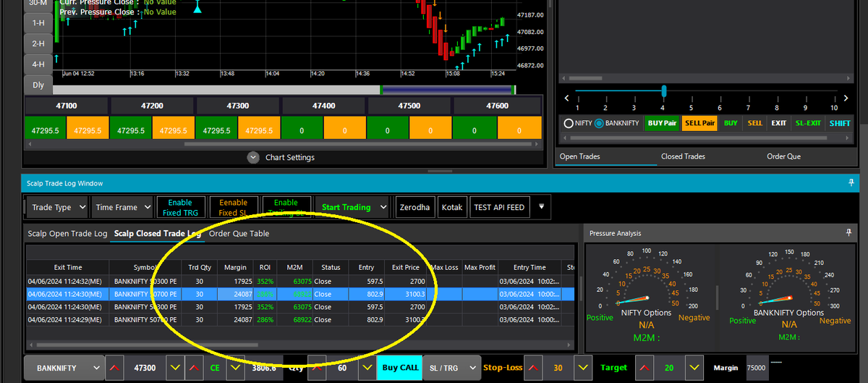Click the EXIT button

(778, 123)
